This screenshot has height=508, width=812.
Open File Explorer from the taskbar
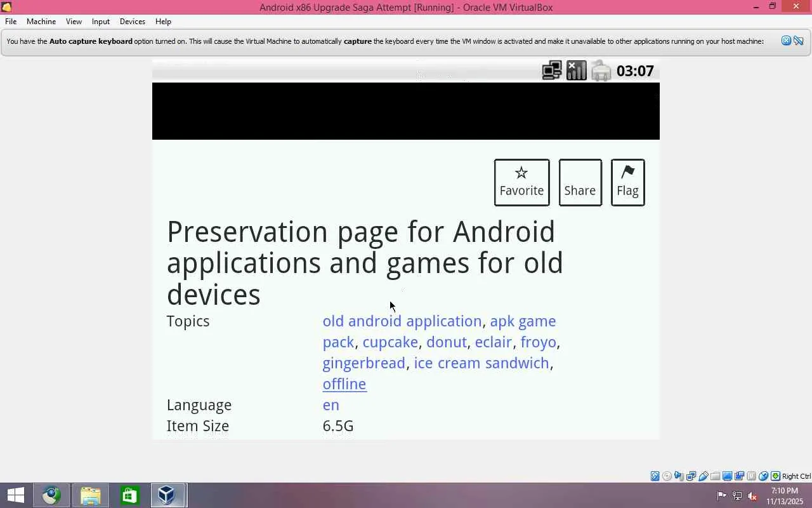90,495
